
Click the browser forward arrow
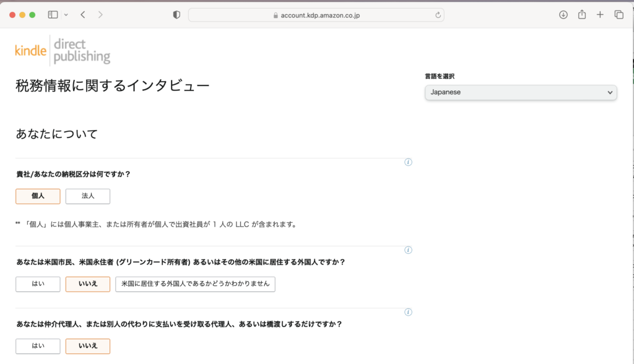click(x=100, y=15)
